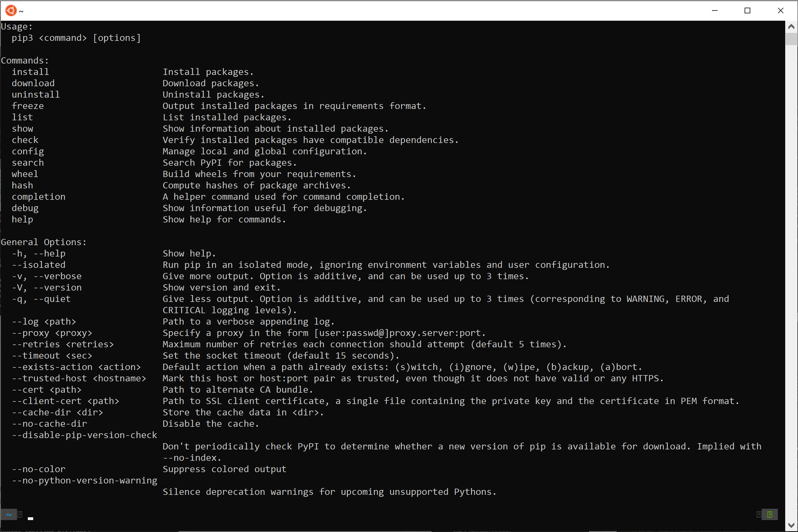Click the terminal title bar icon
Image resolution: width=798 pixels, height=532 pixels.
point(9,10)
